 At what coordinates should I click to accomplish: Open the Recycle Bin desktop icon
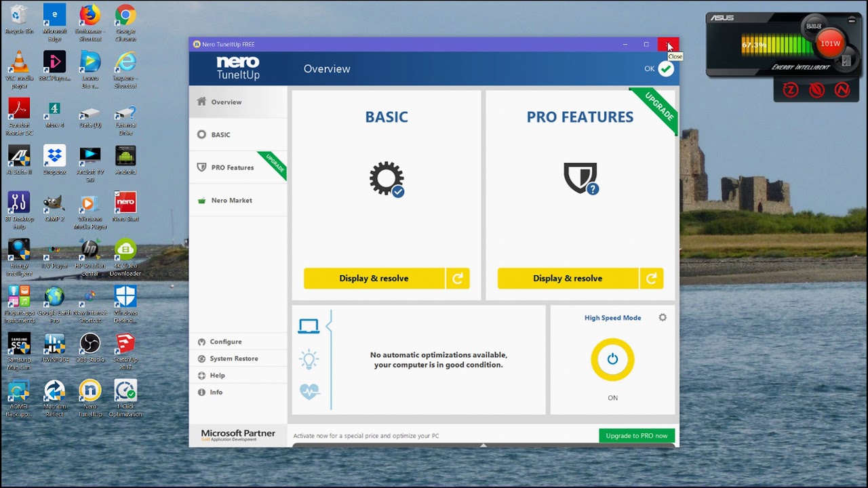[19, 20]
